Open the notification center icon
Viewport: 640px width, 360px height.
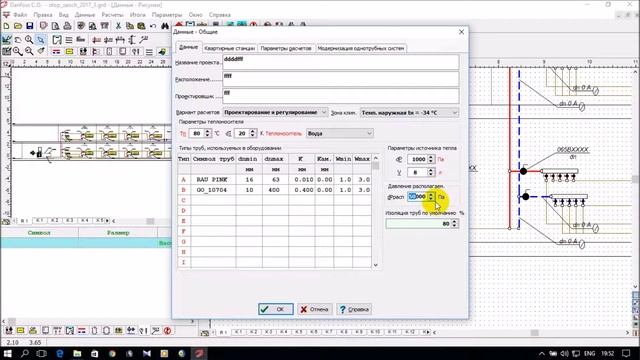pyautogui.click(x=627, y=353)
